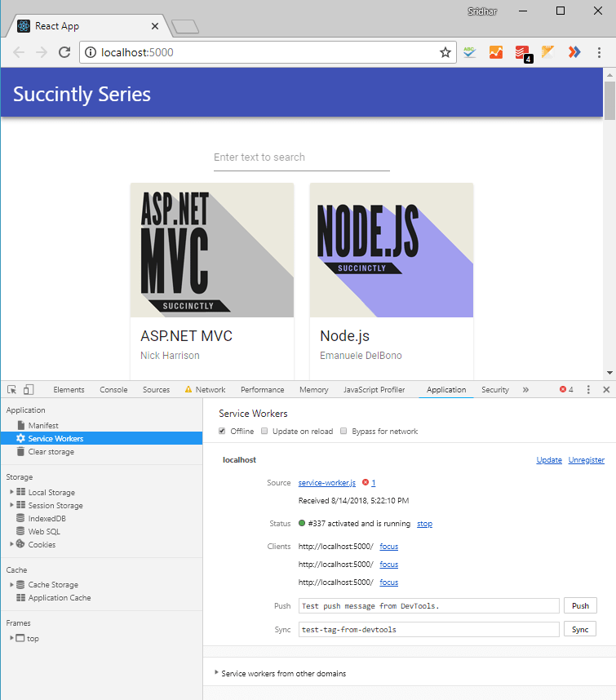
Task: Click the back navigation arrow
Action: click(x=19, y=52)
